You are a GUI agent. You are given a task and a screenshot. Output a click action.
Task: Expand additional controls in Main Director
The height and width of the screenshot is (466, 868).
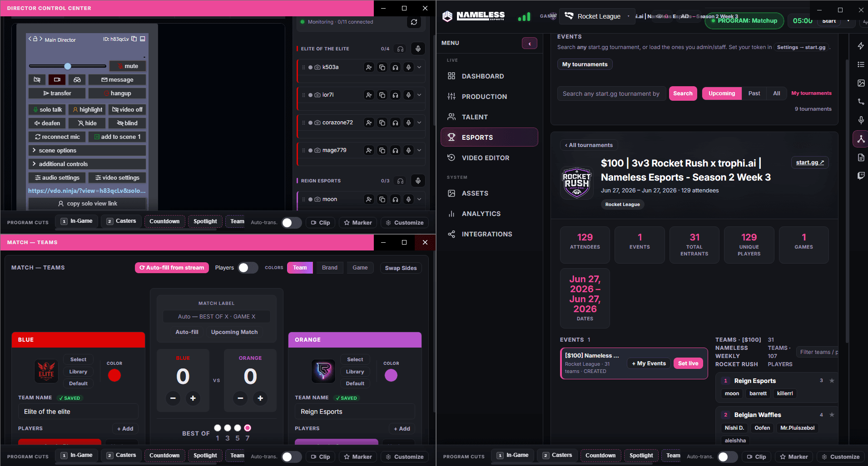click(87, 164)
